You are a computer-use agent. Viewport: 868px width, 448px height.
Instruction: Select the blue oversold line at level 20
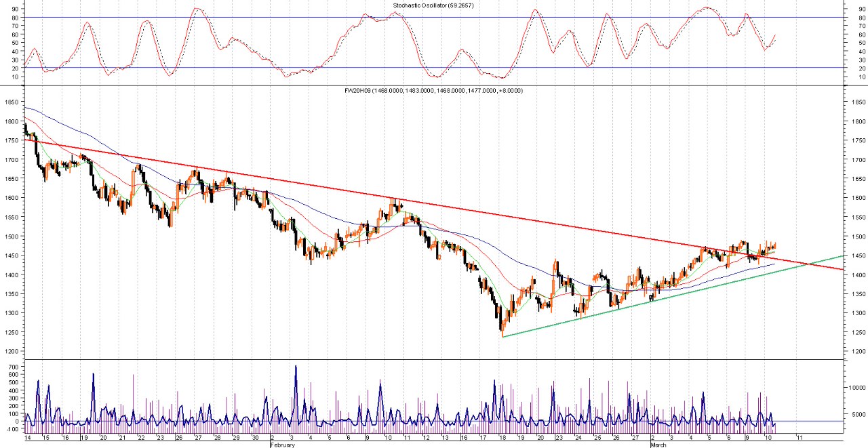(x=434, y=68)
